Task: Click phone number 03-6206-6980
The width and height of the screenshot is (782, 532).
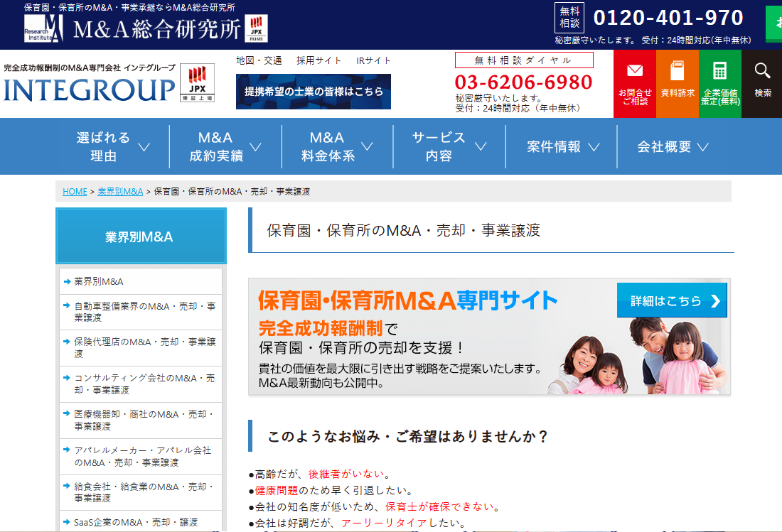Action: click(523, 82)
